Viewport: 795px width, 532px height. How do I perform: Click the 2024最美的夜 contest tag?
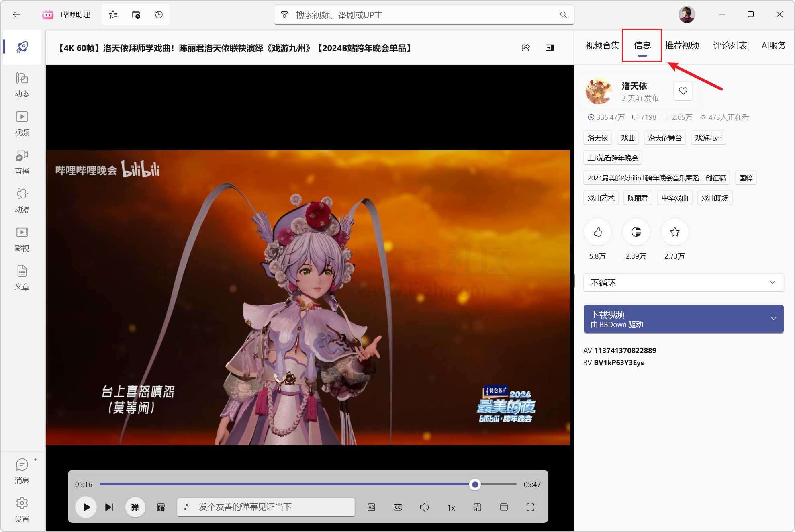[656, 178]
